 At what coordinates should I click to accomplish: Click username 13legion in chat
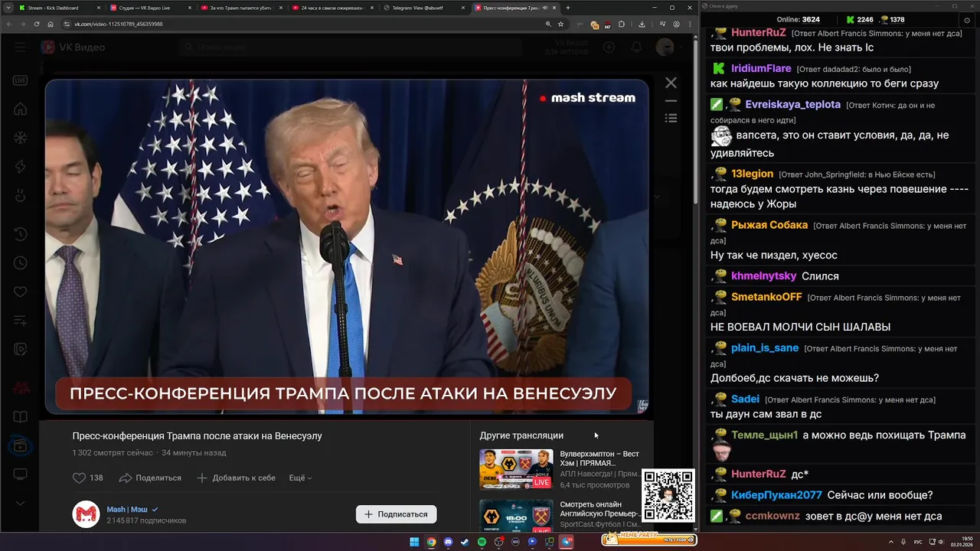752,174
